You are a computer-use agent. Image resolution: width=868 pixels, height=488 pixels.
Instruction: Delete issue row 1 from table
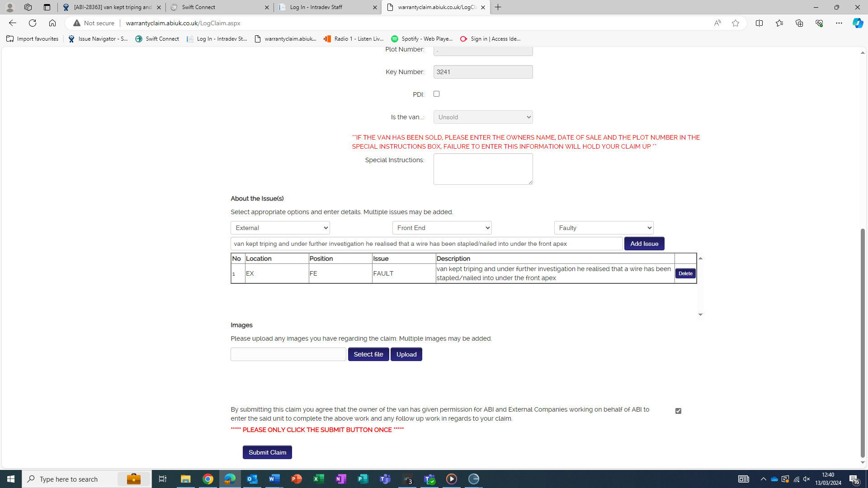[685, 273]
